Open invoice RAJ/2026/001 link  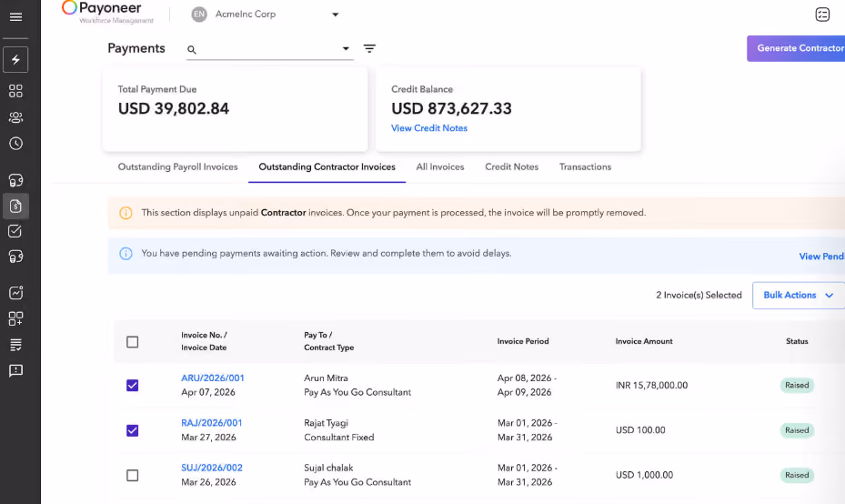click(x=211, y=423)
